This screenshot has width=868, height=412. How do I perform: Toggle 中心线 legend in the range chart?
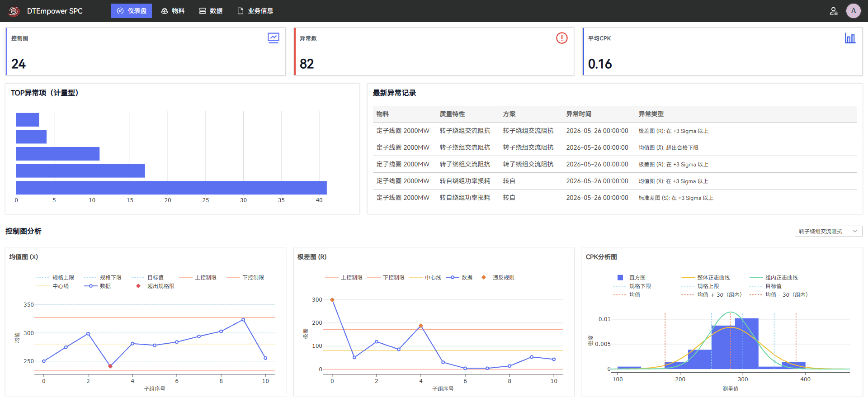pos(425,277)
